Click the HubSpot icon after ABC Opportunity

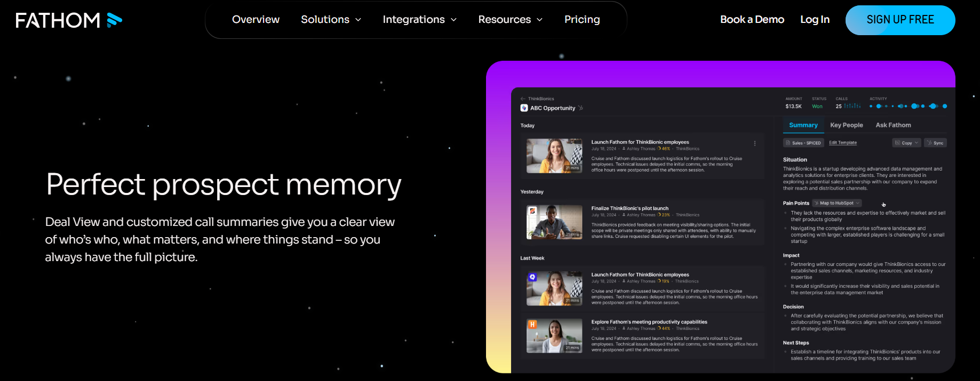[x=580, y=108]
